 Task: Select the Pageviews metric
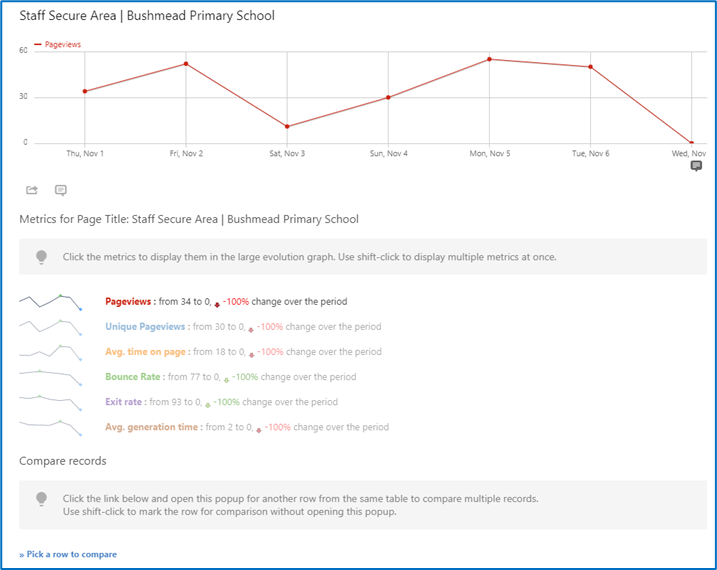[128, 302]
